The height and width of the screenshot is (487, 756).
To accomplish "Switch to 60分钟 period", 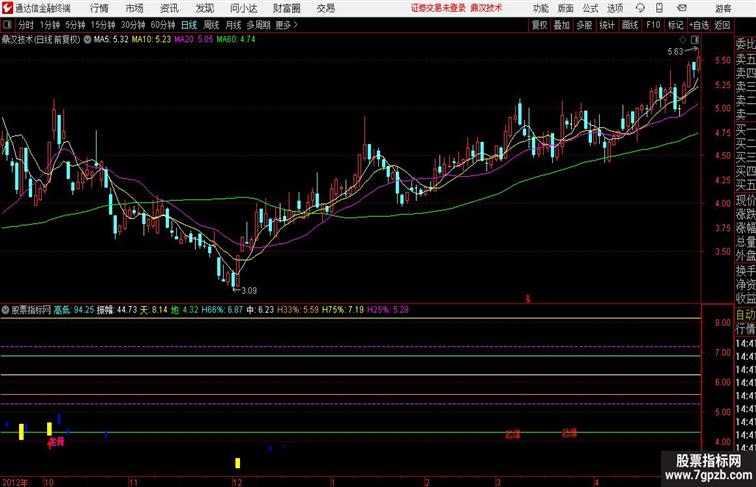I will 163,25.
